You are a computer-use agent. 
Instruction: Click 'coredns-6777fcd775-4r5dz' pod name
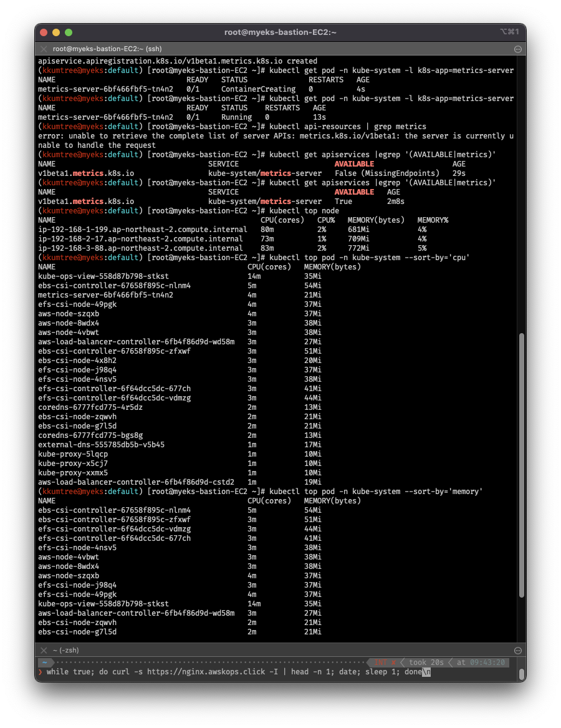pyautogui.click(x=90, y=407)
